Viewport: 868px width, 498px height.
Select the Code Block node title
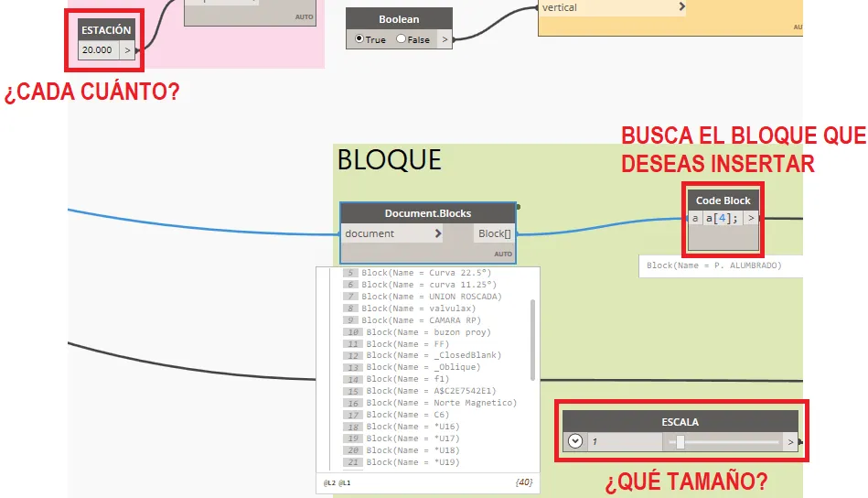723,200
